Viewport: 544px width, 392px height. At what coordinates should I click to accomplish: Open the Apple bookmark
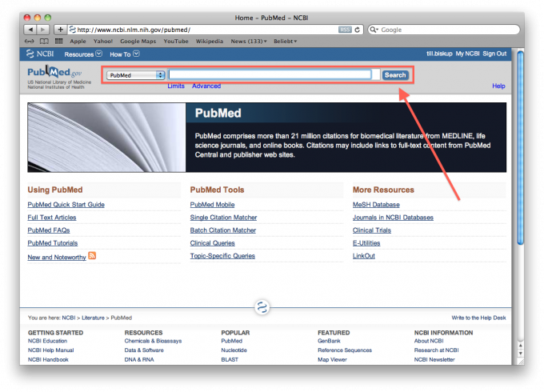pyautogui.click(x=78, y=42)
